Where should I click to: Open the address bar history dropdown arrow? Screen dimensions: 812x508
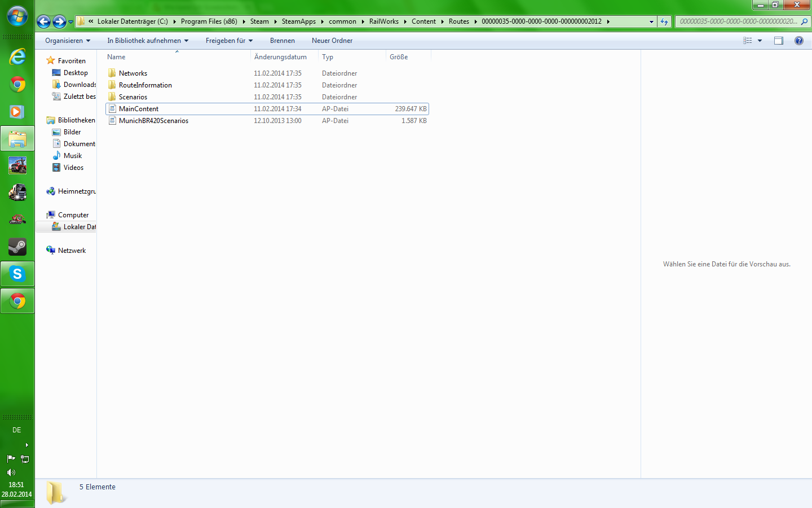tap(651, 21)
